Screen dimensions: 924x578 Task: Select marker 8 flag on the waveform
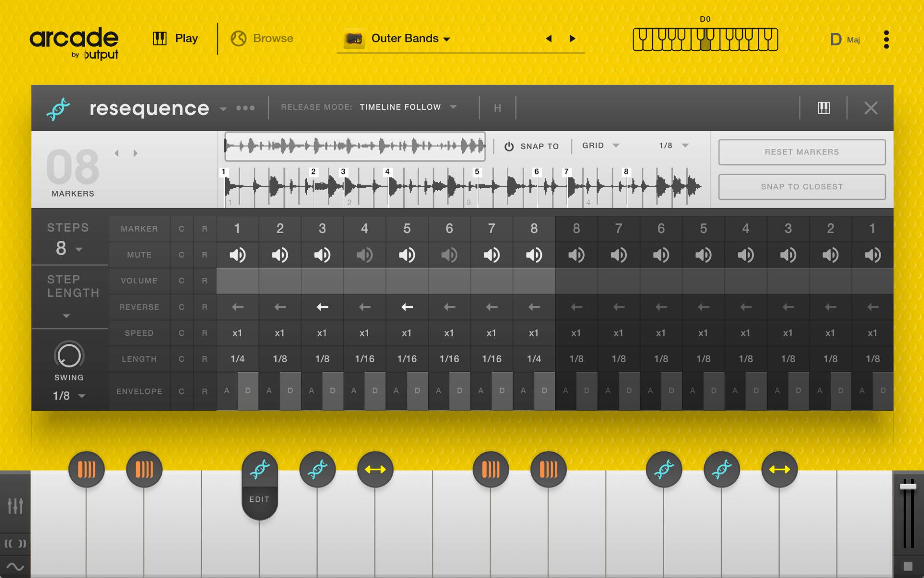pyautogui.click(x=626, y=171)
